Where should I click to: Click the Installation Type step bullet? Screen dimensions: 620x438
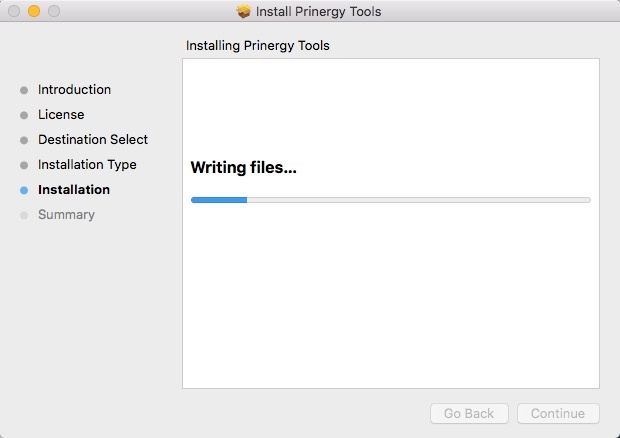point(24,165)
